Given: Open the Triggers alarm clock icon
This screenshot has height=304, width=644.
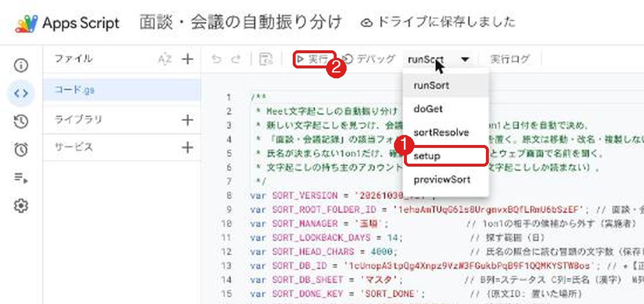Looking at the screenshot, I should [21, 150].
